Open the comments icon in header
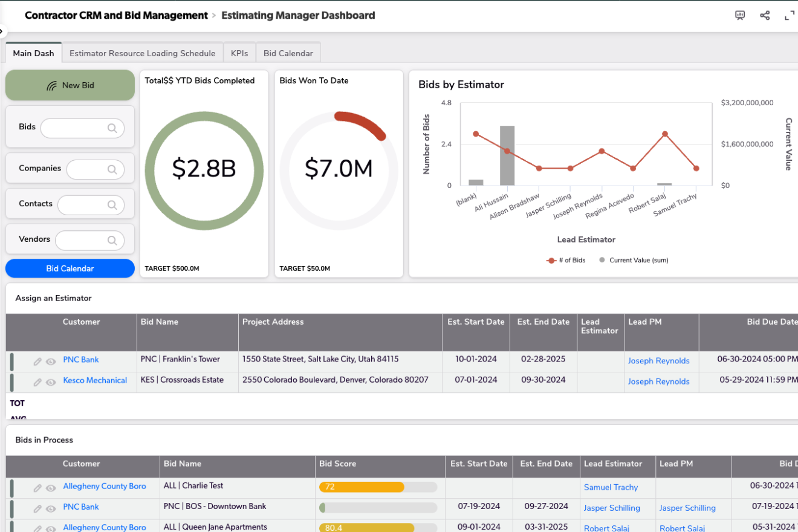This screenshot has height=532, width=798. click(740, 16)
